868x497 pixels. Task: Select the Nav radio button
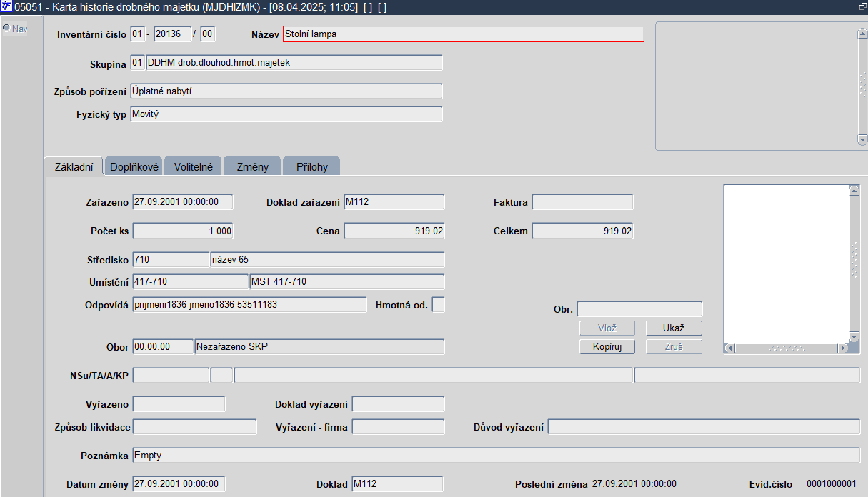6,29
